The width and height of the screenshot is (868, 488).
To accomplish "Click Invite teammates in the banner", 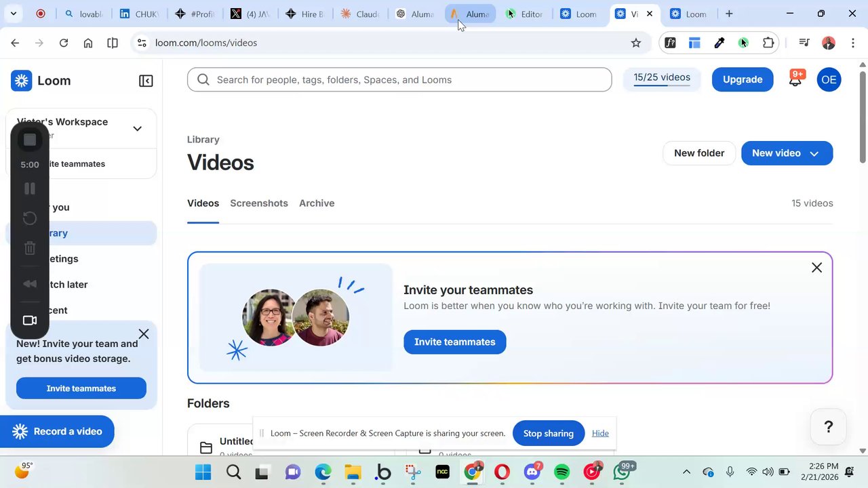I will tap(455, 342).
